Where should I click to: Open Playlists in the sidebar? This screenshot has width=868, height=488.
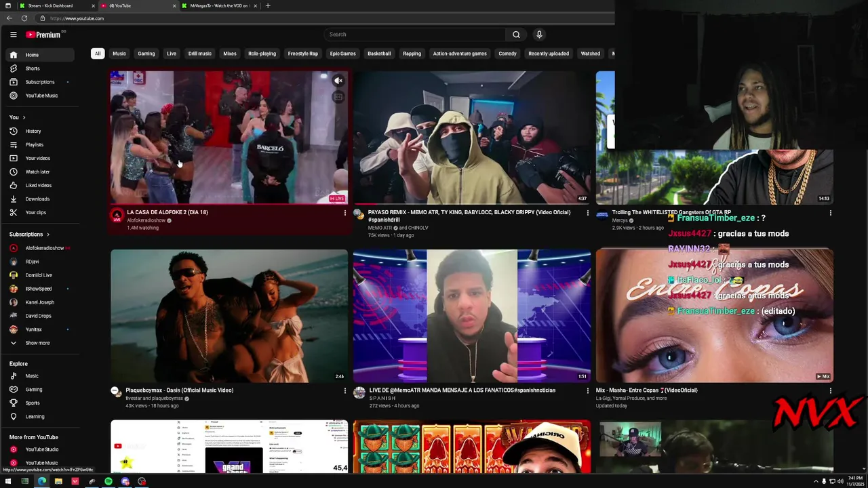[x=40, y=144]
